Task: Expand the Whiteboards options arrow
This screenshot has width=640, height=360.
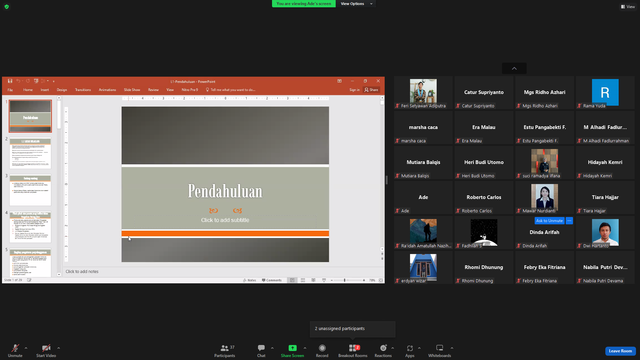Action: pos(452,348)
